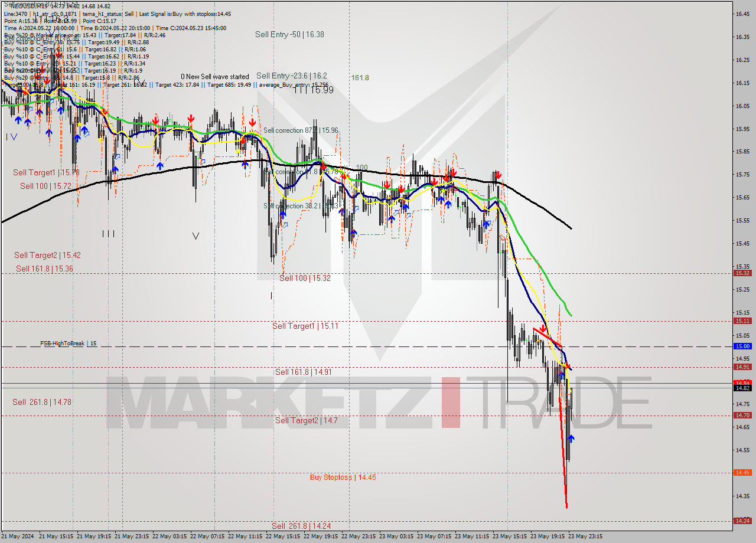
Task: Click the 'Sell 161.8 | 15.36' label
Action: (44, 268)
